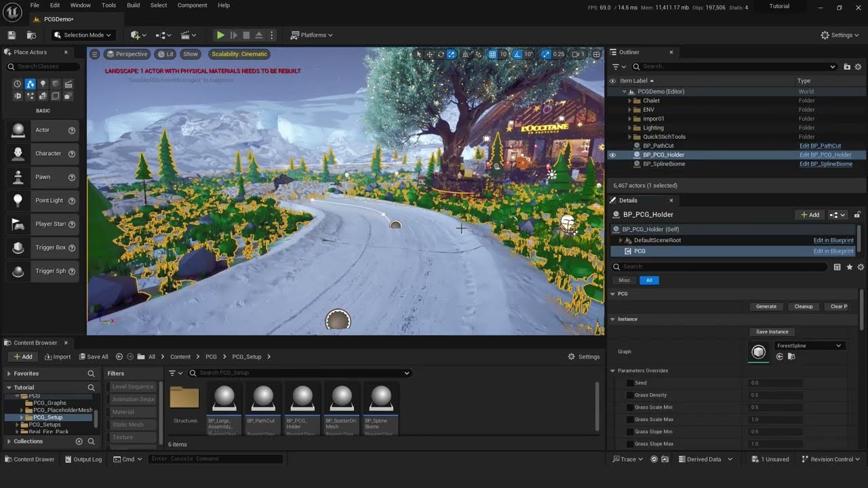The image size is (868, 488).
Task: Click the Edit BP_PathCut link
Action: click(x=820, y=146)
